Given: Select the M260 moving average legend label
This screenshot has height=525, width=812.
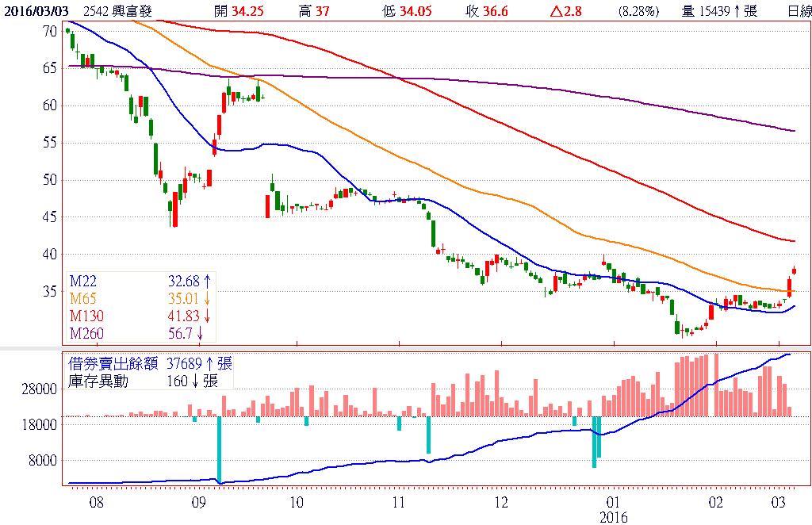Looking at the screenshot, I should [86, 332].
